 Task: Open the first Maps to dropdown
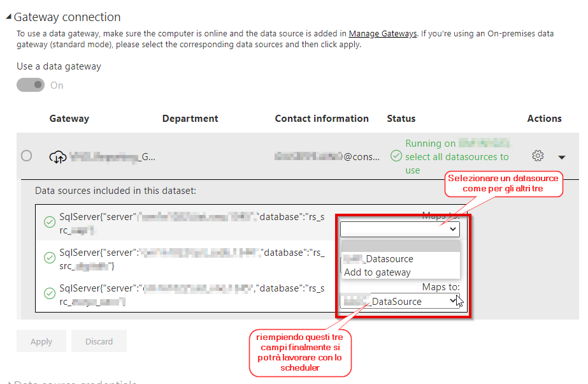399,229
